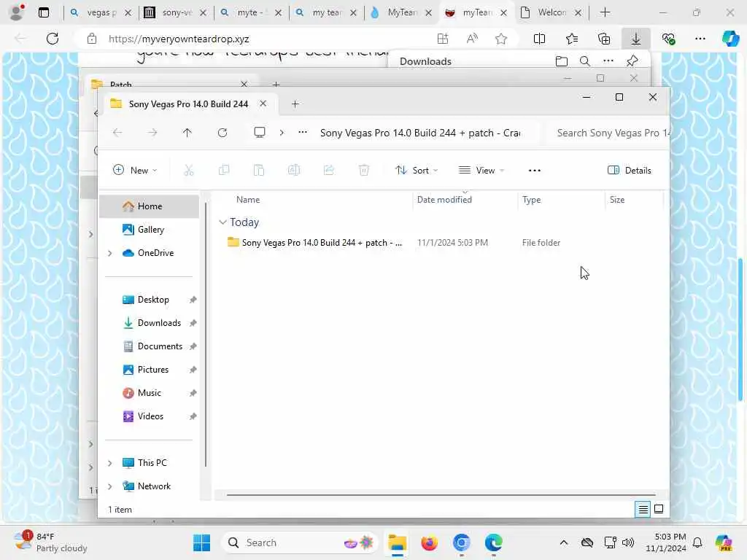The image size is (747, 560).
Task: Click the Search Sony Vegas Pro field
Action: tap(608, 133)
